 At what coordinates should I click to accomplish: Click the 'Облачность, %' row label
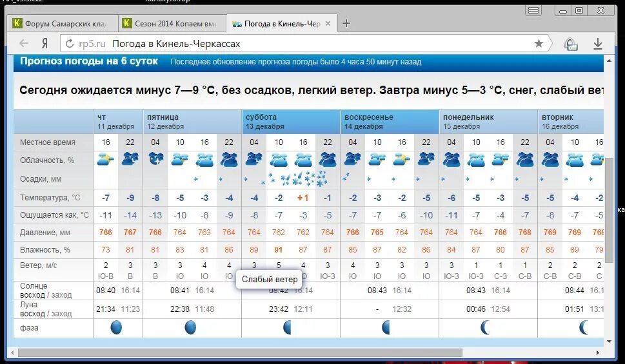coord(47,160)
